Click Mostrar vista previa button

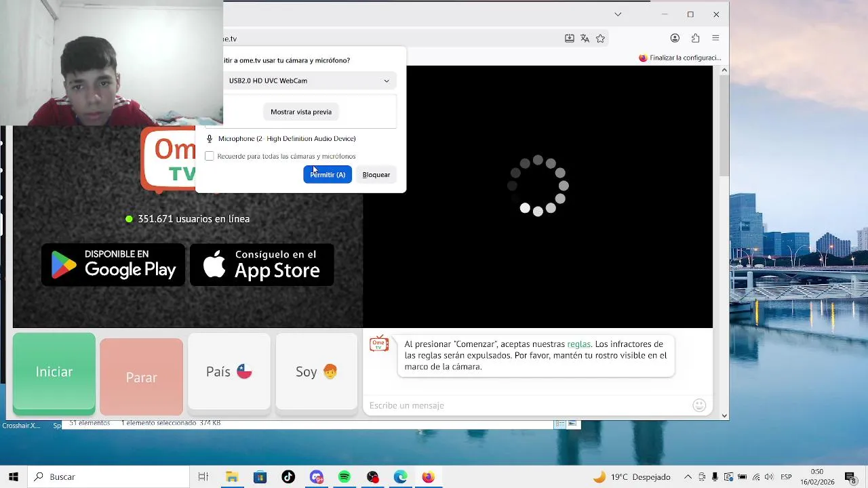301,112
